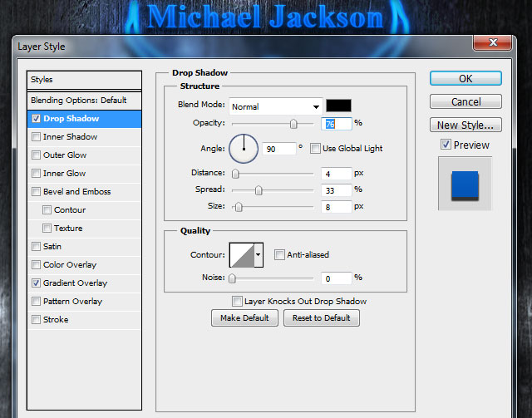The image size is (532, 418).
Task: Click the Cancel button
Action: 465,101
